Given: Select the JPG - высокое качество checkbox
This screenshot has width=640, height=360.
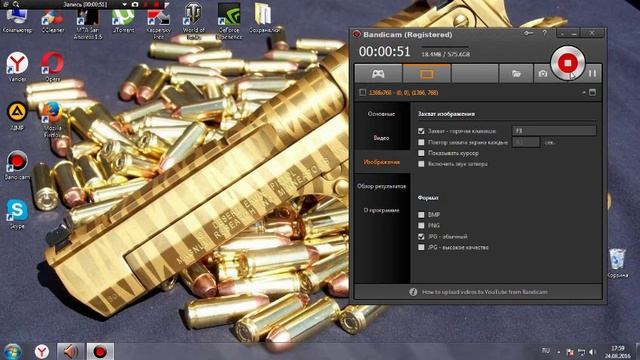Looking at the screenshot, I should pos(421,247).
